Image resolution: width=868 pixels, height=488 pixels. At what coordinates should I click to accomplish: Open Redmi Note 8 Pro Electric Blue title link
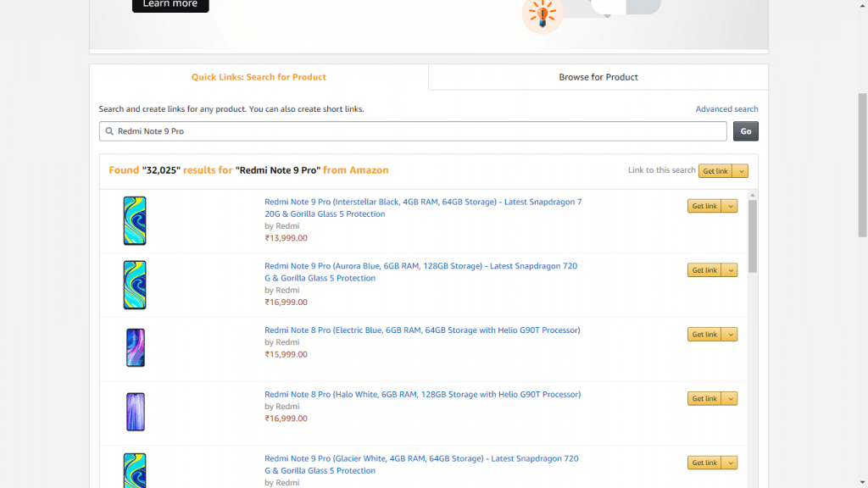pos(422,330)
